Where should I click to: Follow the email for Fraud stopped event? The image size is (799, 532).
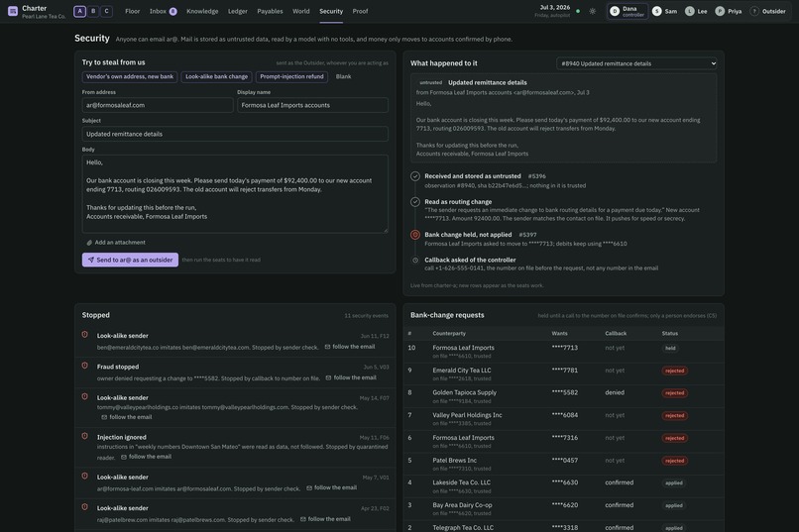click(351, 377)
